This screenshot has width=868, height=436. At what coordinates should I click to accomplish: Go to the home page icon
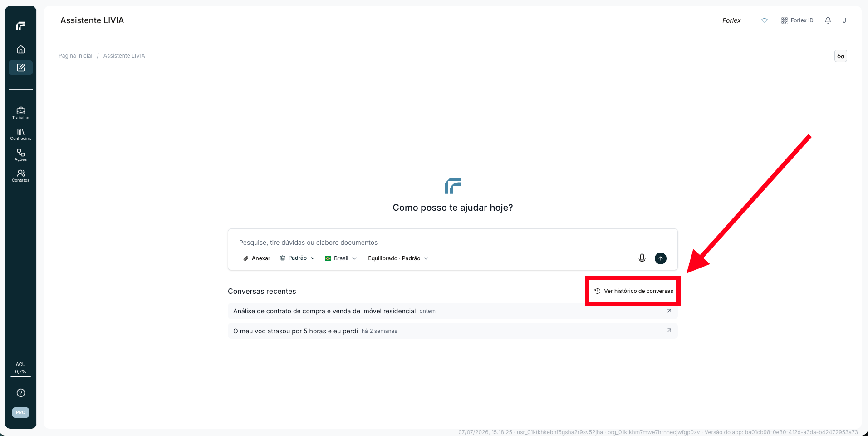21,50
